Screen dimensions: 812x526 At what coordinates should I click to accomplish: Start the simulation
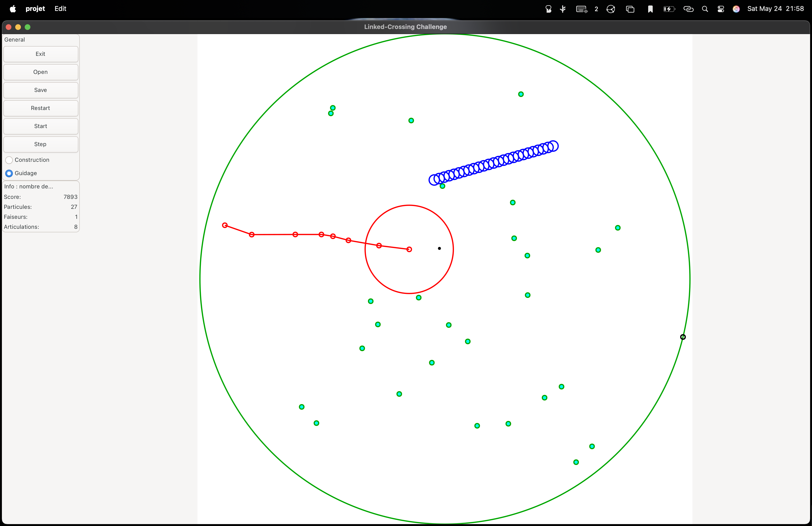(x=41, y=126)
